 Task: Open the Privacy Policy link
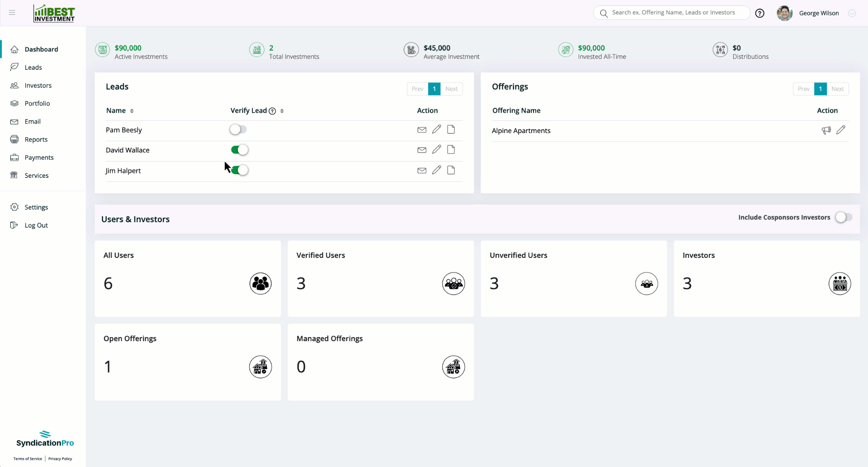[60, 458]
